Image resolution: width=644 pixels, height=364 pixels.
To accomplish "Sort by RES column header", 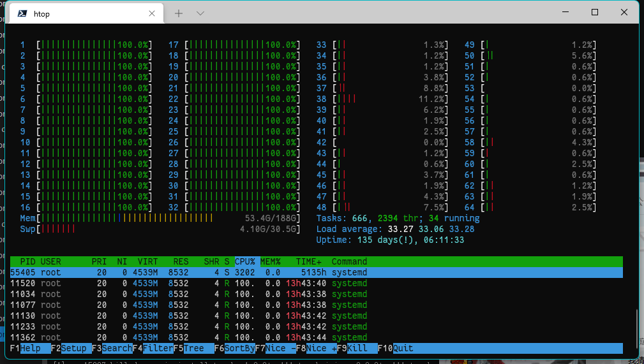I will [181, 262].
